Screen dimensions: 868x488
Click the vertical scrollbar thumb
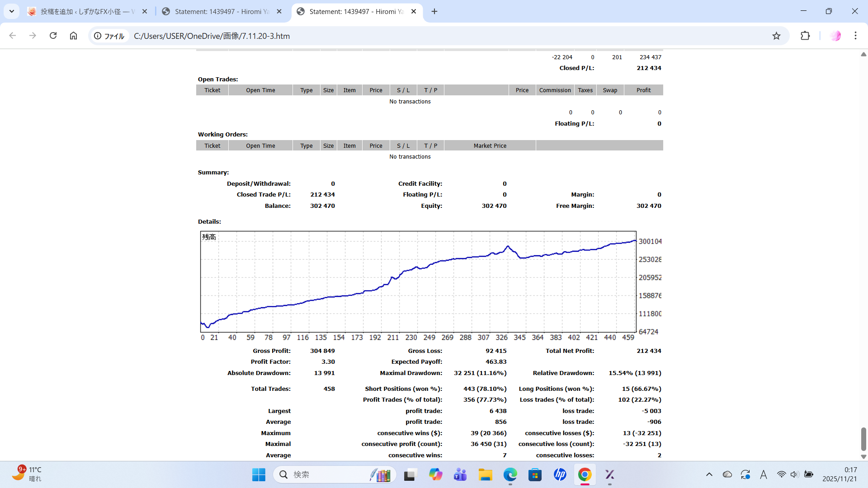tap(863, 438)
